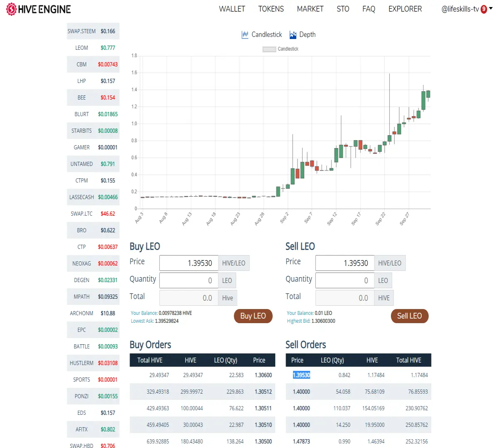Open the FAQ page
The image size is (498, 448).
tap(369, 9)
